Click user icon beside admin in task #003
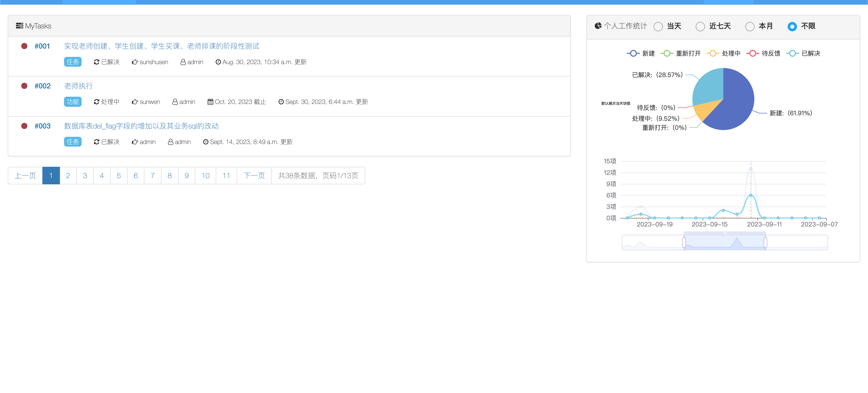Viewport: 868px width, 393px height. [x=171, y=142]
